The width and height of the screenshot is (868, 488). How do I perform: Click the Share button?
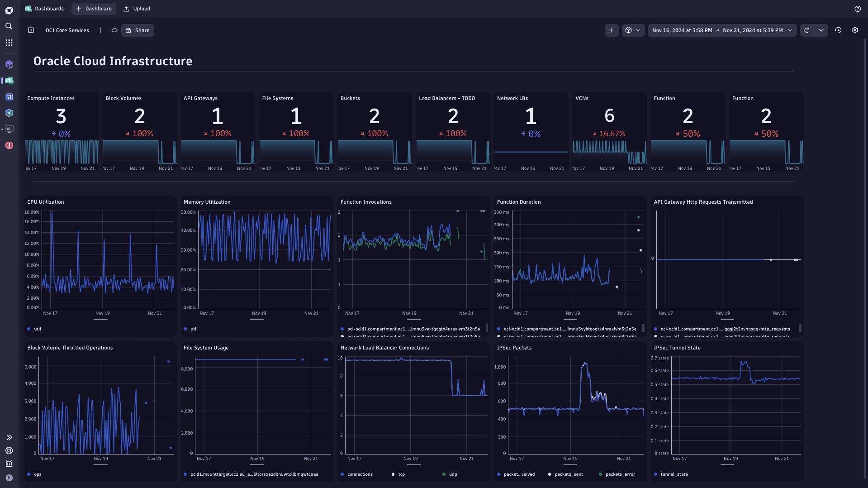[x=138, y=30]
